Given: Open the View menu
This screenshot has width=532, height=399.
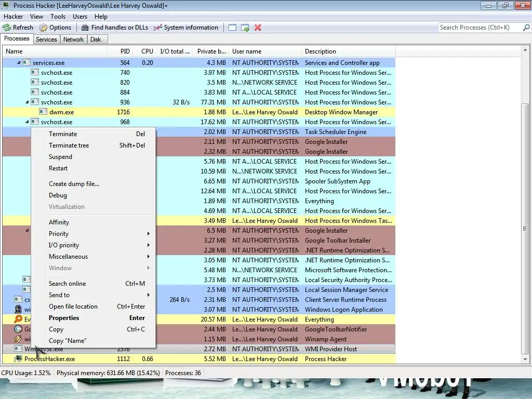Looking at the screenshot, I should [36, 16].
